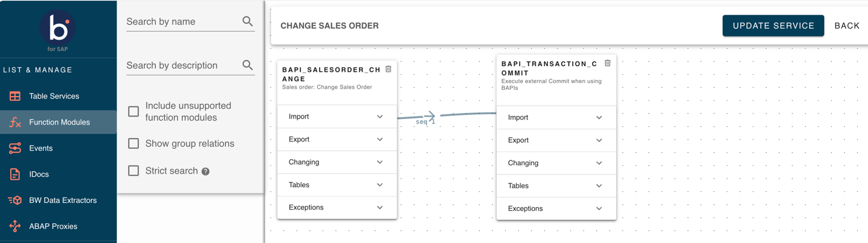Click the Table Services sidebar icon
868x243 pixels.
tap(15, 96)
